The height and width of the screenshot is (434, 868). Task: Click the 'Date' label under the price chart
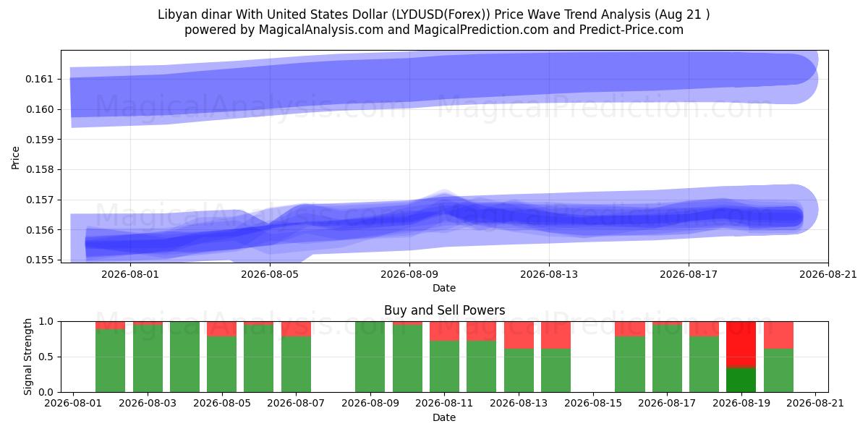click(444, 288)
